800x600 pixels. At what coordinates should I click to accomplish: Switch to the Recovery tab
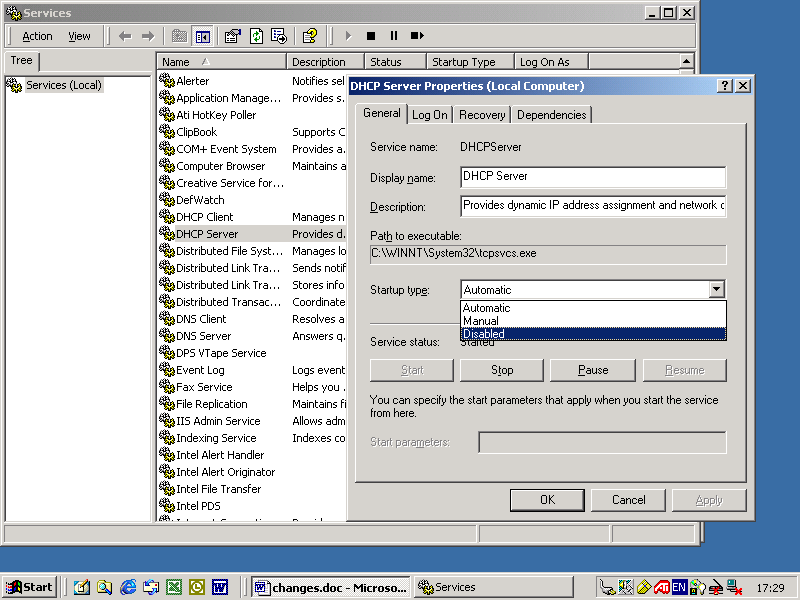click(482, 115)
